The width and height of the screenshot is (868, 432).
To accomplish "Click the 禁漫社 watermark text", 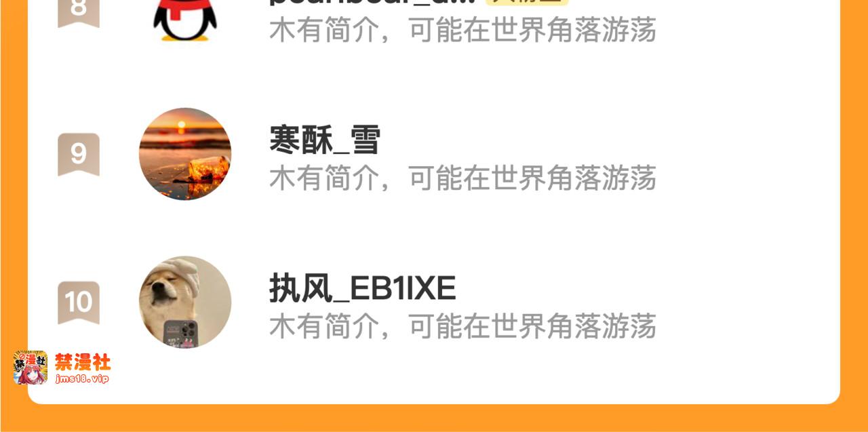I will (83, 362).
